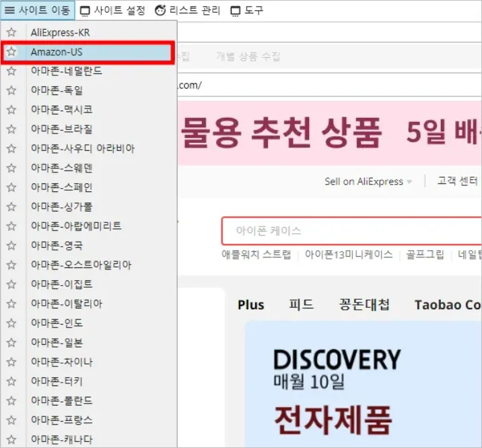Toggle favorite star for 아마존-캐나다
The width and height of the screenshot is (482, 448).
(11, 439)
